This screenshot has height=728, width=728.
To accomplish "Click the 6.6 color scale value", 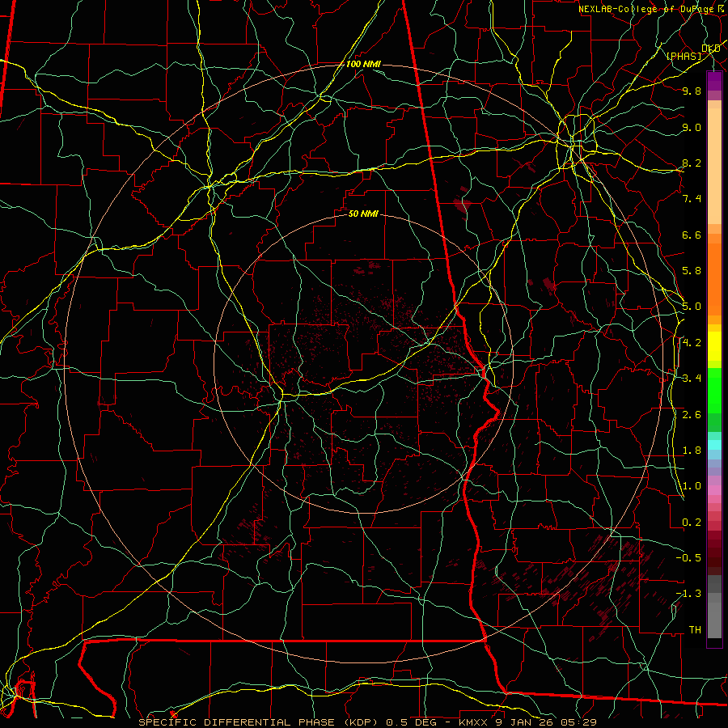I will [692, 235].
